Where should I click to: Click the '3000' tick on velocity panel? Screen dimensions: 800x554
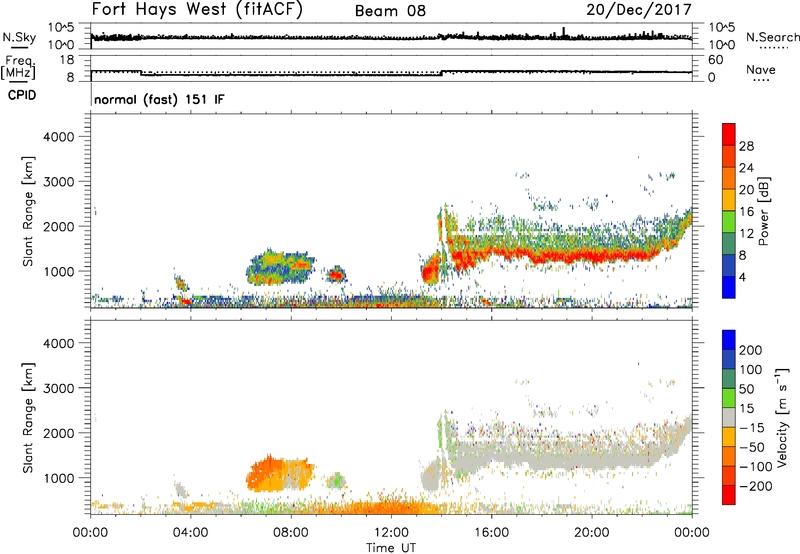coord(58,388)
